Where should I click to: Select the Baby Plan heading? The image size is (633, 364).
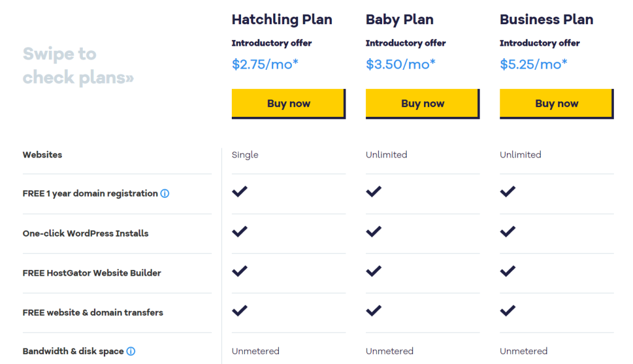pyautogui.click(x=400, y=19)
